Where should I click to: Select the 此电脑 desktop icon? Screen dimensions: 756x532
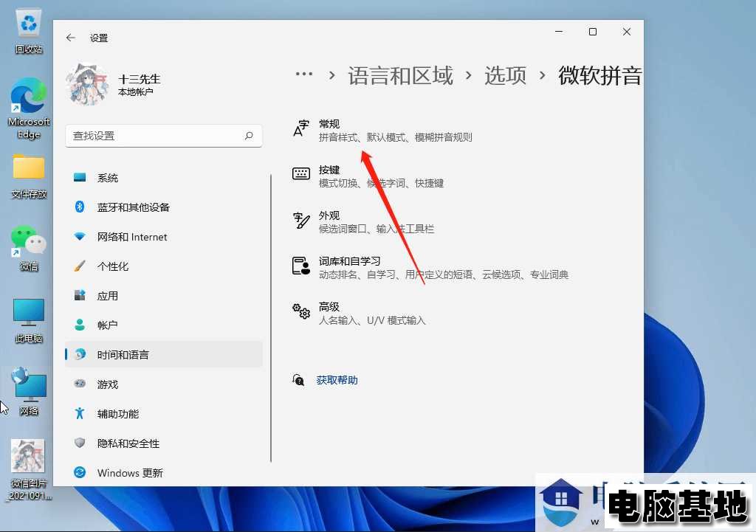29,320
